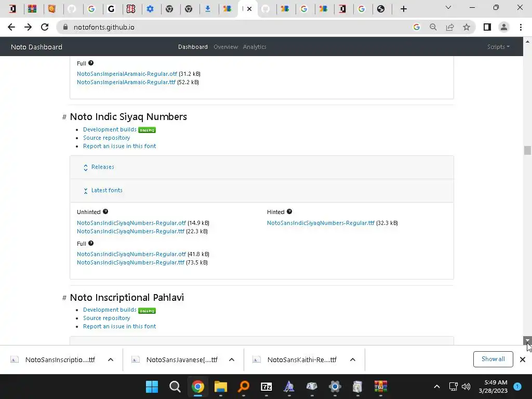
Task: Click the Noto Dashboard brand title
Action: coord(37,47)
